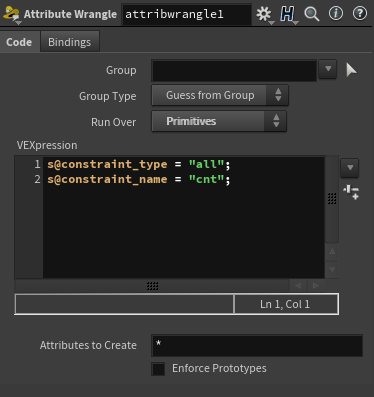Click the Attributes to Create label
This screenshot has width=374, height=397.
pos(88,345)
